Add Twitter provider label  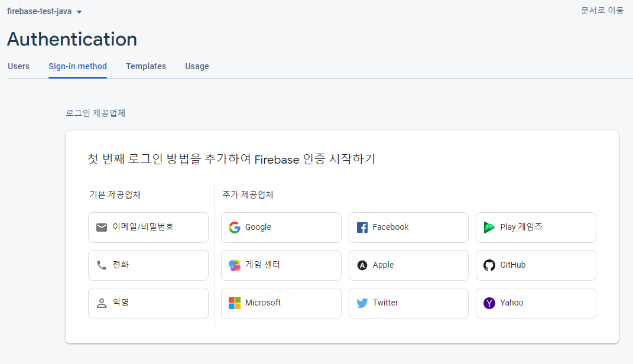click(385, 303)
